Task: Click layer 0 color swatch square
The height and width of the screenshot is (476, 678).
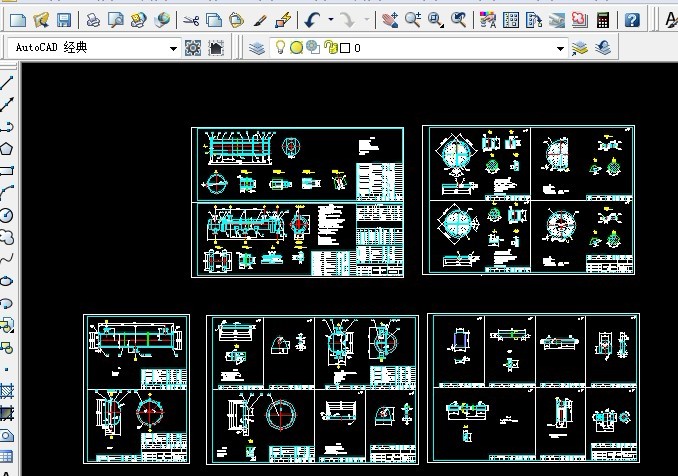Action: pos(345,48)
